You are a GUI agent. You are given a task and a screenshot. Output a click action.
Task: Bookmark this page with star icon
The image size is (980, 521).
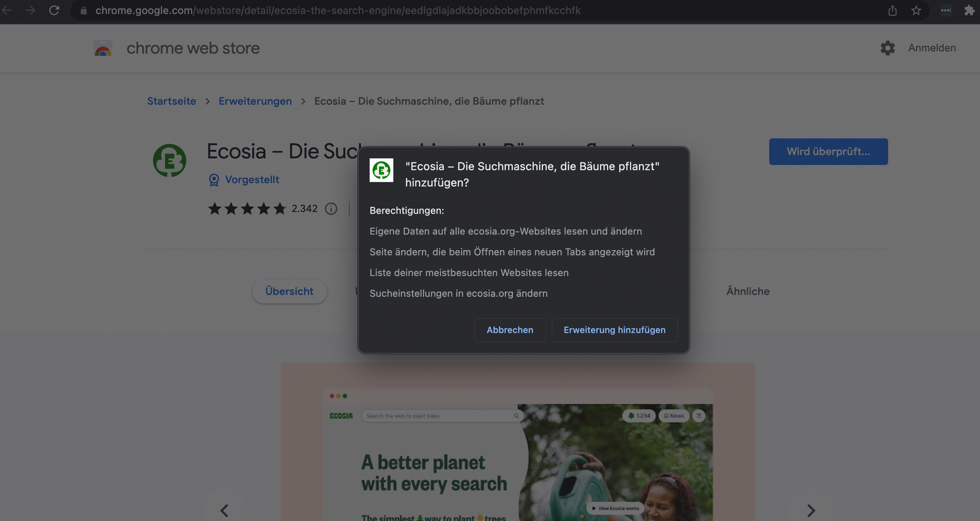916,10
